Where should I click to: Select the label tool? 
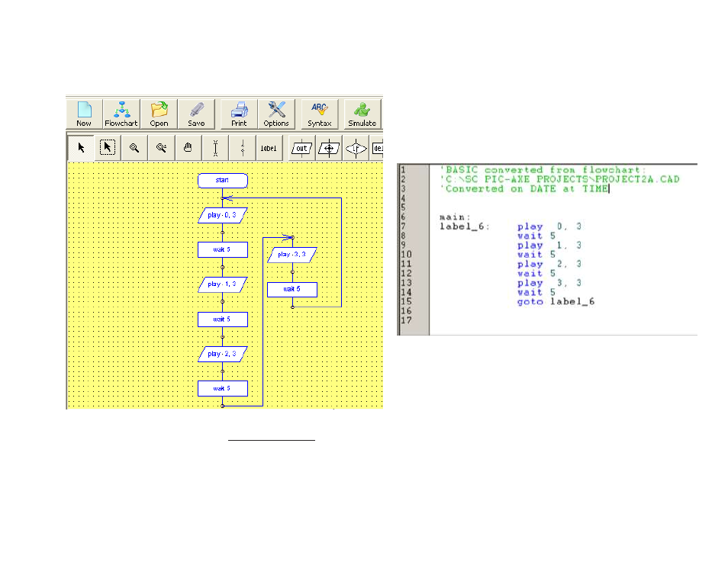click(269, 148)
